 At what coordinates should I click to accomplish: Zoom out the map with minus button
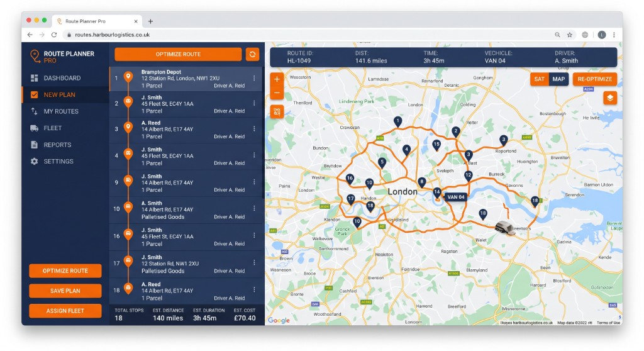277,93
